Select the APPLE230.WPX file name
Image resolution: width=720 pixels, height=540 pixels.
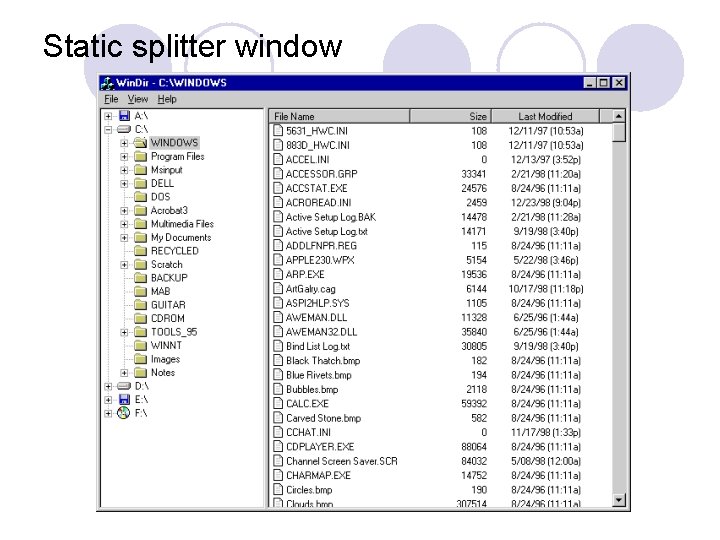click(320, 260)
